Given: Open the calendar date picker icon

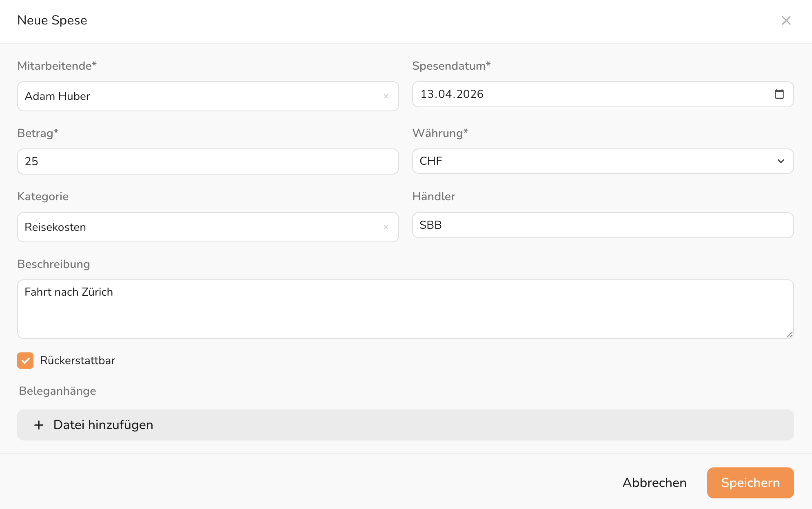Looking at the screenshot, I should click(x=779, y=94).
